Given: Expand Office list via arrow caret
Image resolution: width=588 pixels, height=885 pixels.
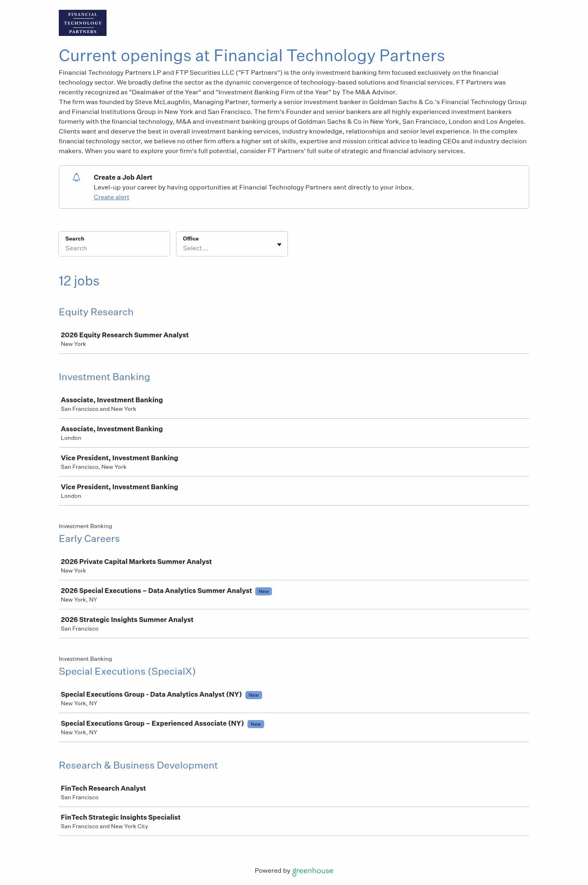Looking at the screenshot, I should pos(279,244).
